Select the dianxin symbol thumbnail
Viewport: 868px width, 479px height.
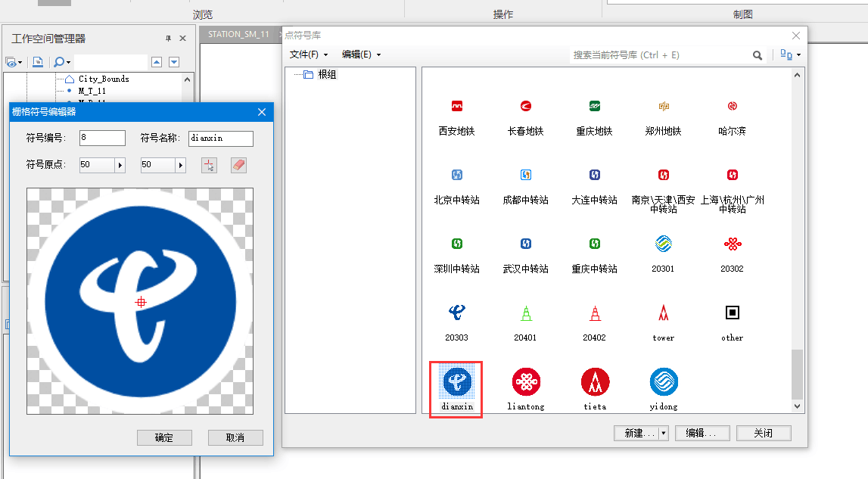point(456,381)
